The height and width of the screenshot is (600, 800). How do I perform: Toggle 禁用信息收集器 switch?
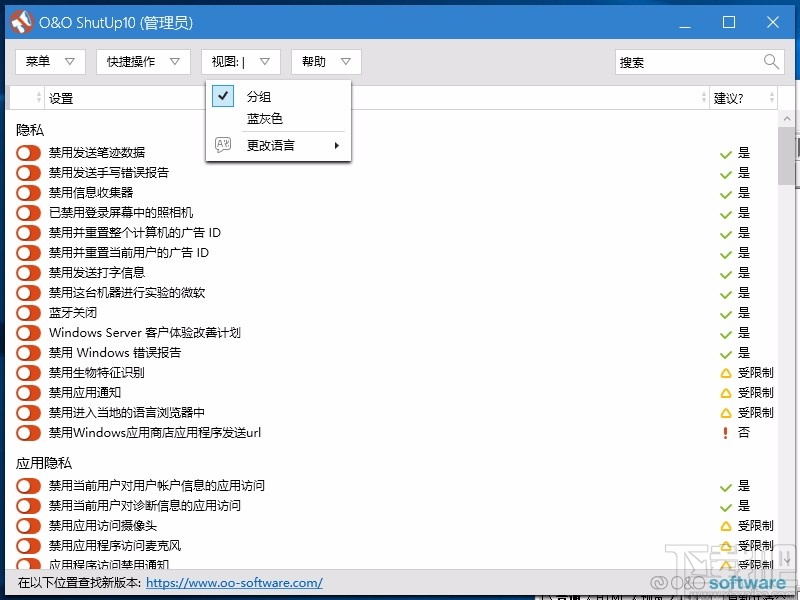[x=28, y=193]
